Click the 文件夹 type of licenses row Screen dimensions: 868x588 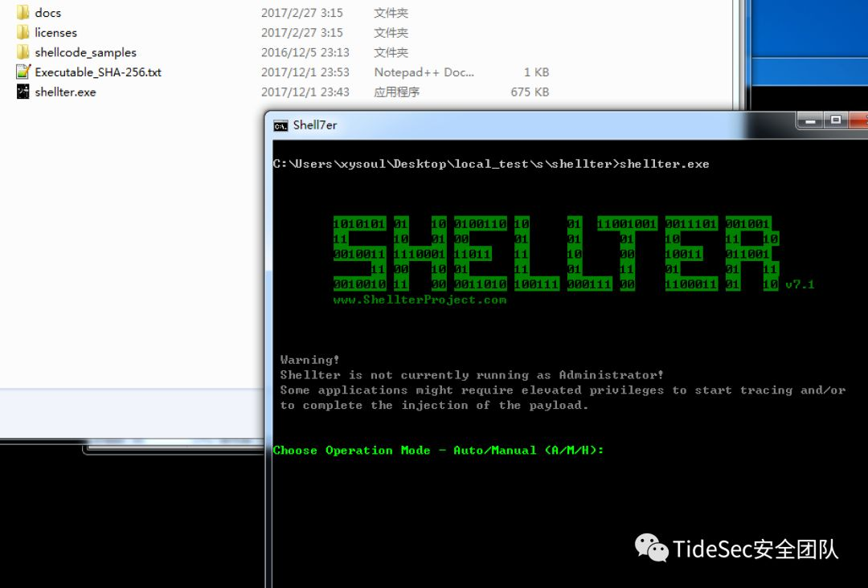tap(391, 32)
